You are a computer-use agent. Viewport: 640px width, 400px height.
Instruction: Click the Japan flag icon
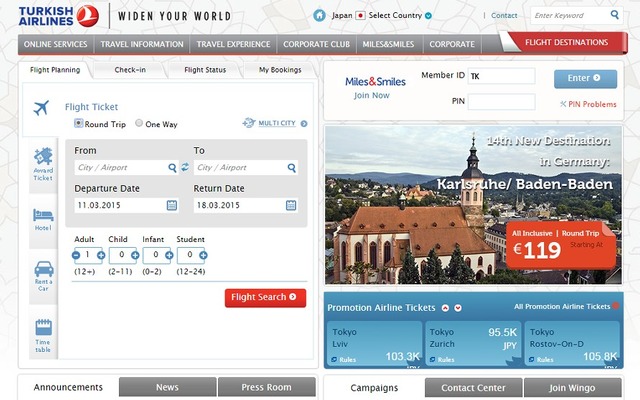360,16
